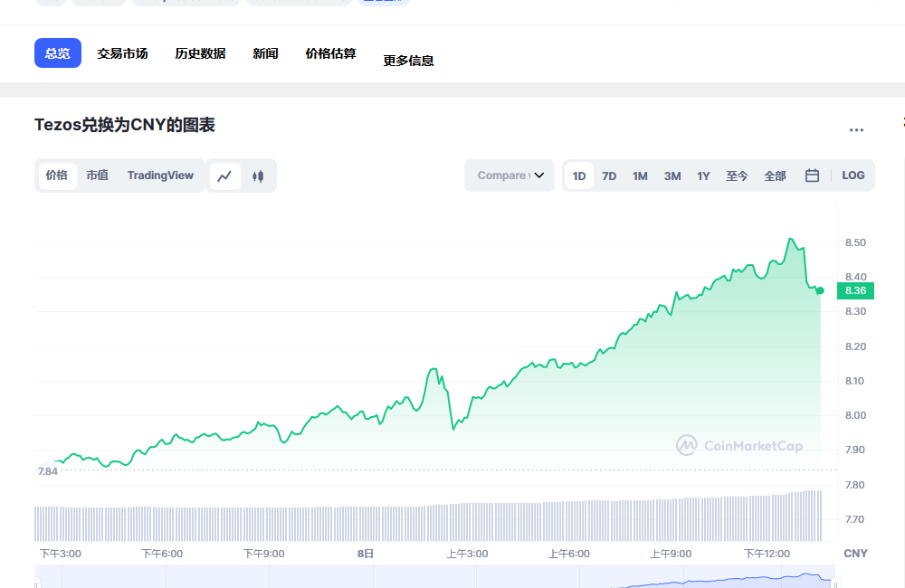Switch to the TradingView chart

(160, 175)
